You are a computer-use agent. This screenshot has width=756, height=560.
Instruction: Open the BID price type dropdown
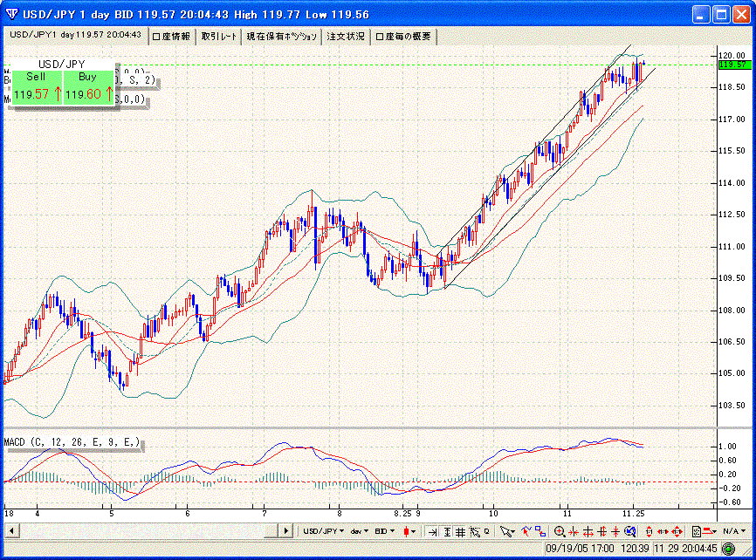pos(384,530)
